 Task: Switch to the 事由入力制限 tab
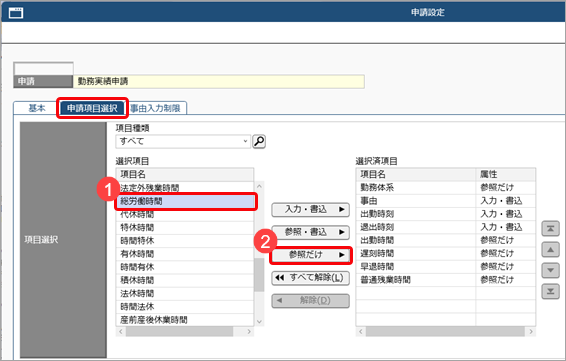click(155, 108)
